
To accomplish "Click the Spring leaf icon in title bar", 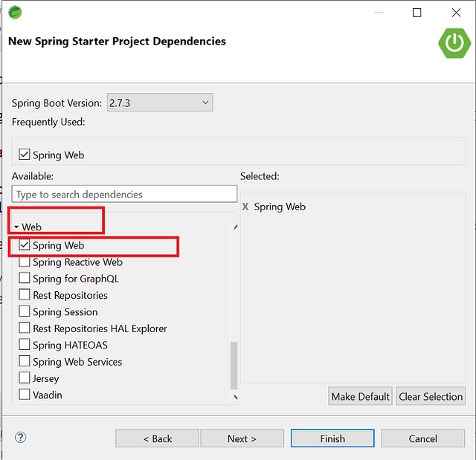I will tap(15, 13).
